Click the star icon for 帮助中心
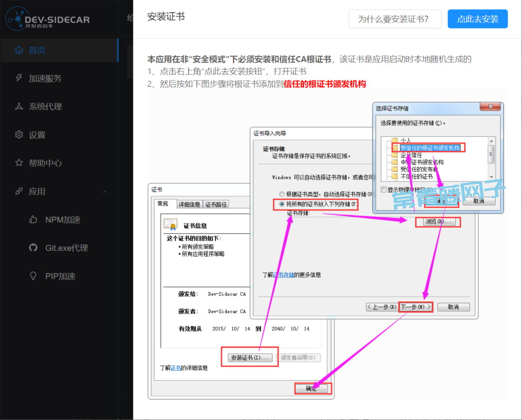 (19, 163)
